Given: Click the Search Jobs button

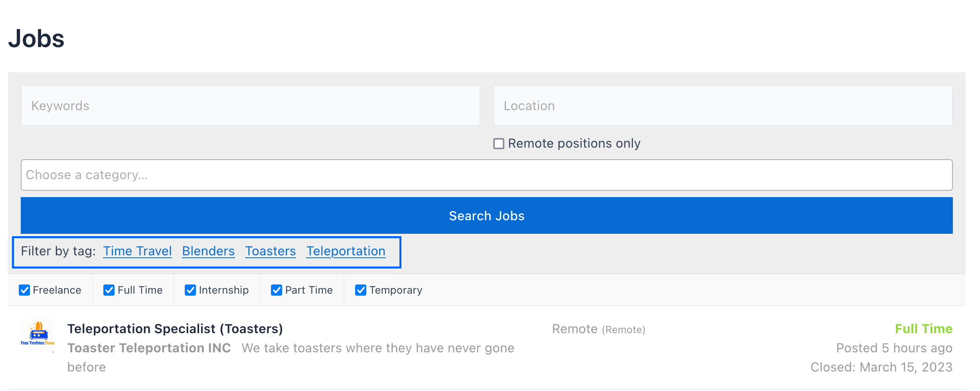Looking at the screenshot, I should pyautogui.click(x=486, y=215).
